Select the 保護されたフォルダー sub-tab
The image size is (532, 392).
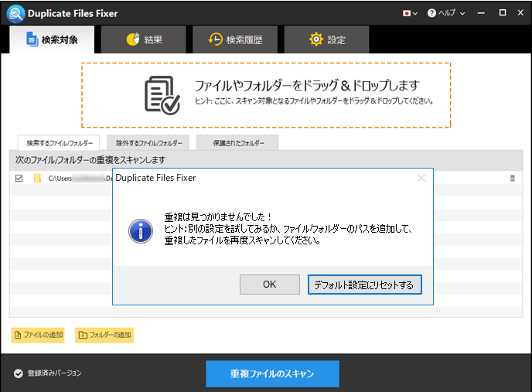tap(238, 143)
